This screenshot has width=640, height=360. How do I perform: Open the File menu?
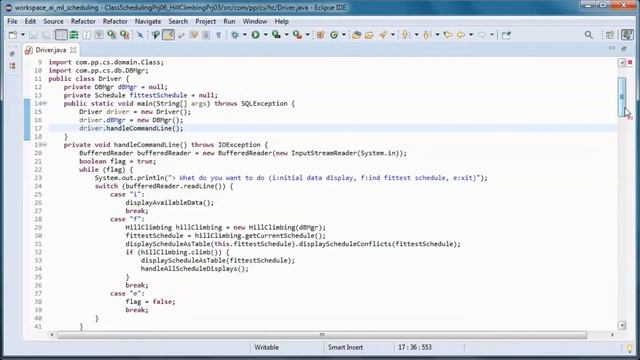coord(12,21)
